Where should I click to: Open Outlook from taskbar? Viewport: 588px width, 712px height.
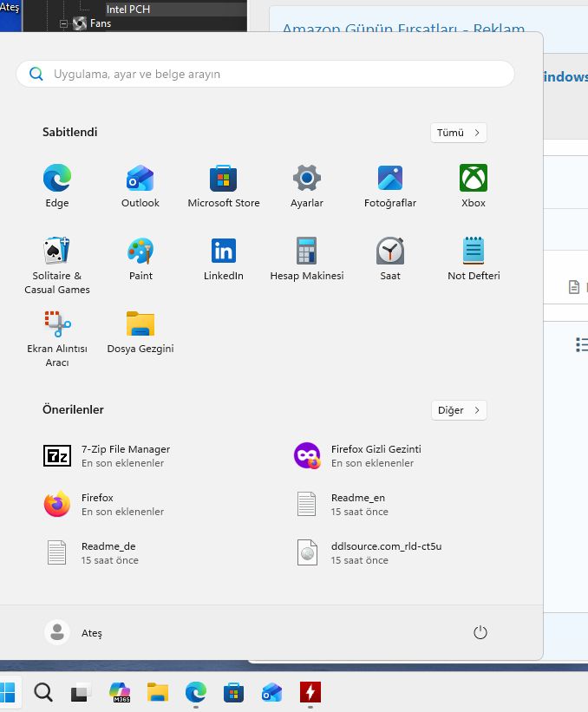coord(272,692)
